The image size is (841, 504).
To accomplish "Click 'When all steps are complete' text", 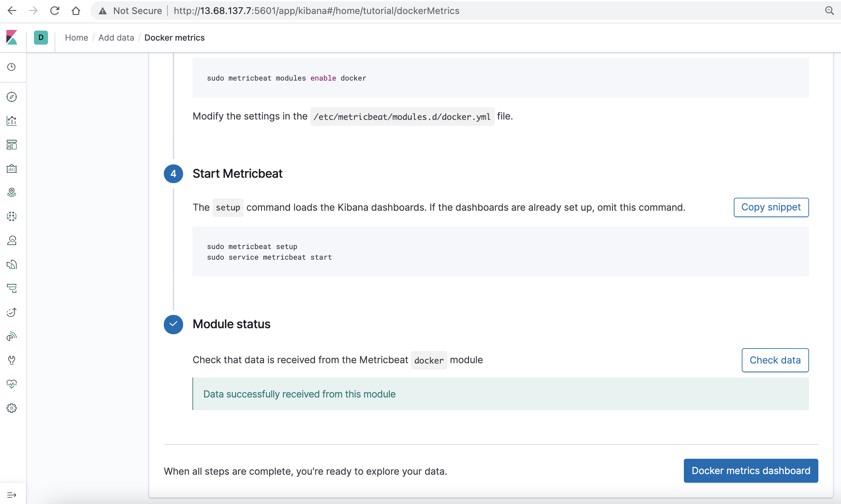I will click(x=305, y=471).
